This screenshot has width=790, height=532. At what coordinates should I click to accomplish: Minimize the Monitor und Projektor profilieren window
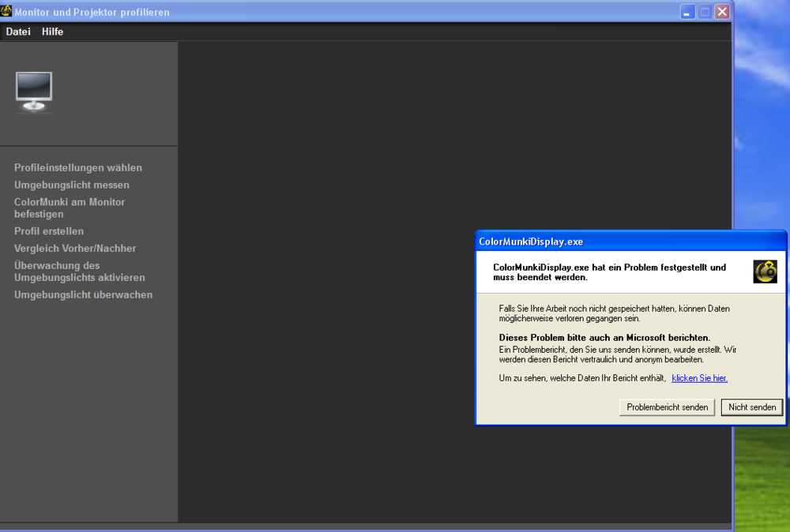click(687, 12)
